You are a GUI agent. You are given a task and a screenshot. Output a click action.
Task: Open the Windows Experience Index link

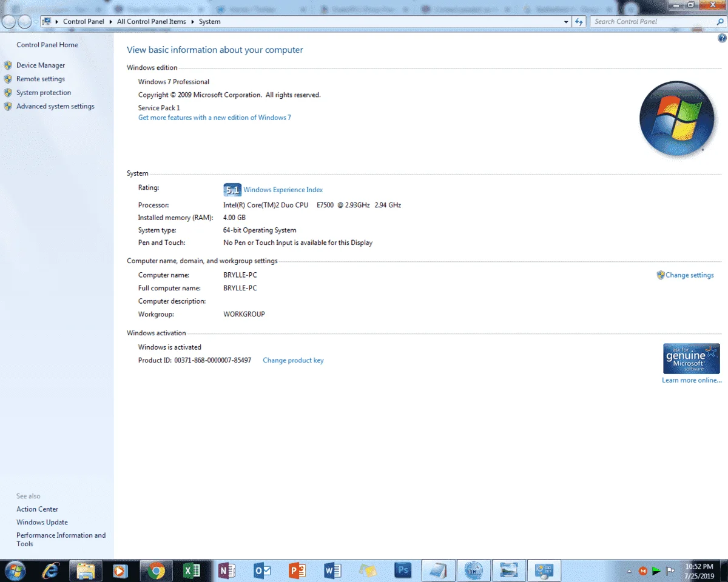[x=283, y=190]
